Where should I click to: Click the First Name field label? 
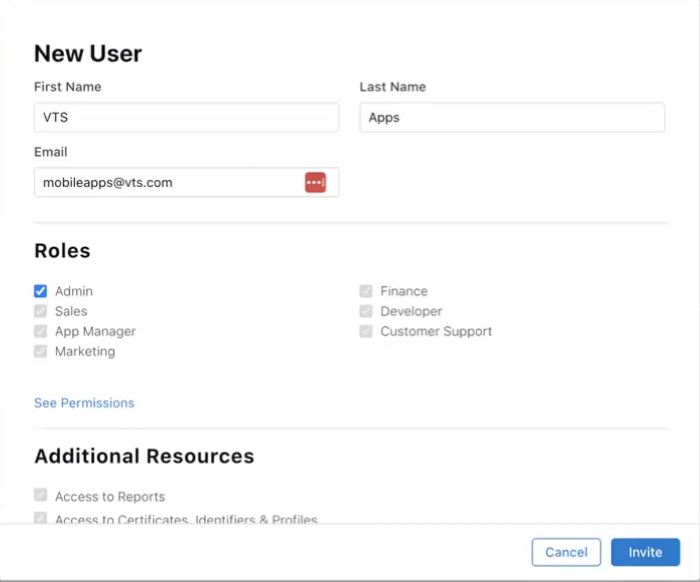(68, 87)
